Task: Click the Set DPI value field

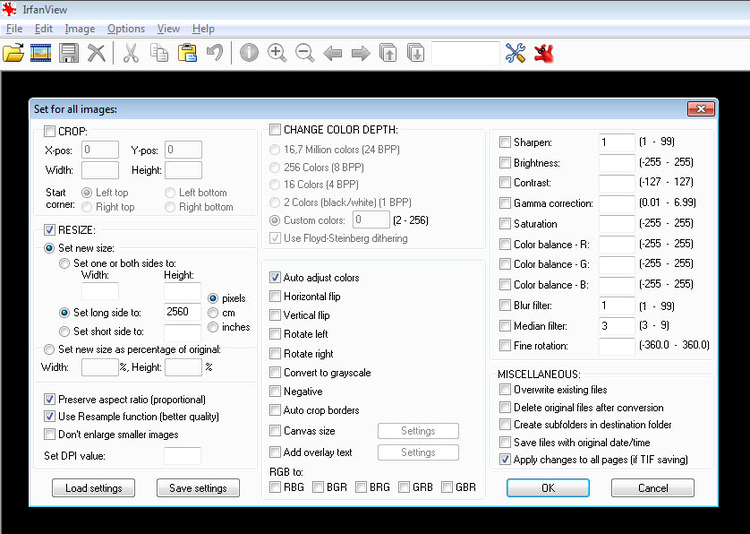Action: 182,456
